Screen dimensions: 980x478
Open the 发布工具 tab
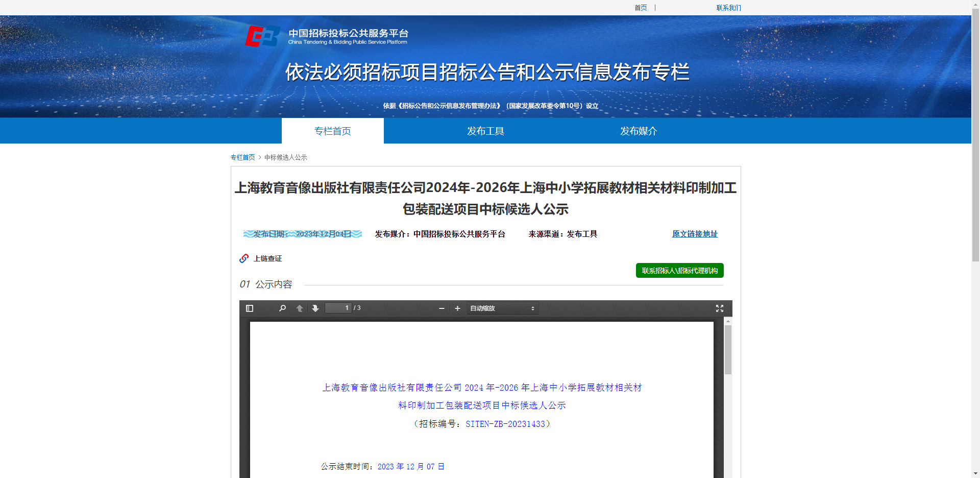coord(485,131)
